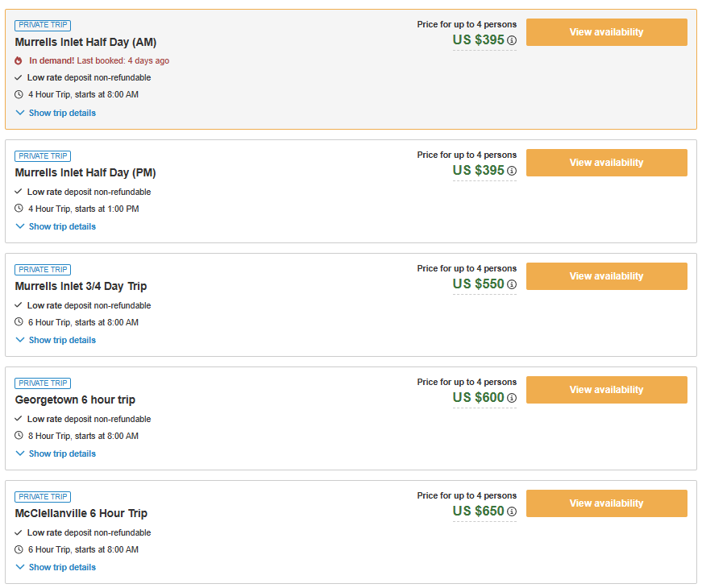This screenshot has height=588, width=702.
Task: Click the in-demand flame icon on the AM trip
Action: coord(18,60)
